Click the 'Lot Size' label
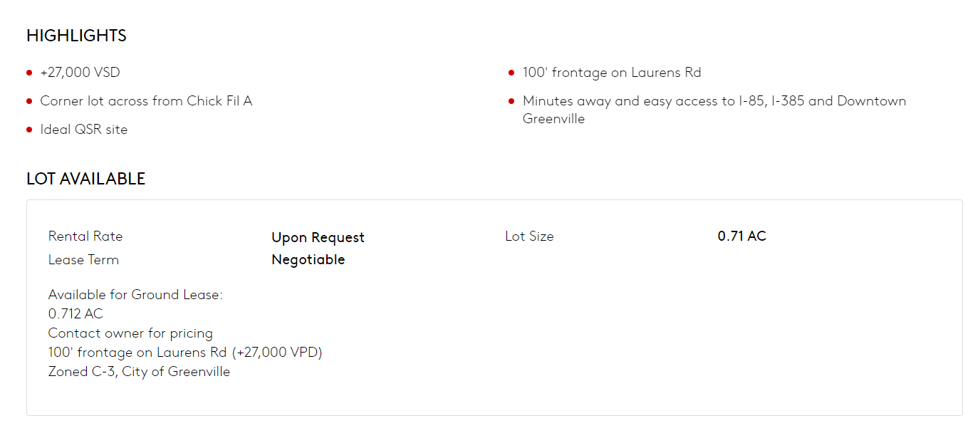 pyautogui.click(x=529, y=236)
